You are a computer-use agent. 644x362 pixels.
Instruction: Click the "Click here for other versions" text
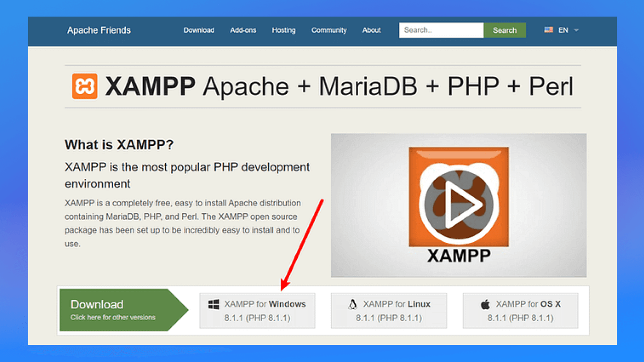pyautogui.click(x=113, y=317)
